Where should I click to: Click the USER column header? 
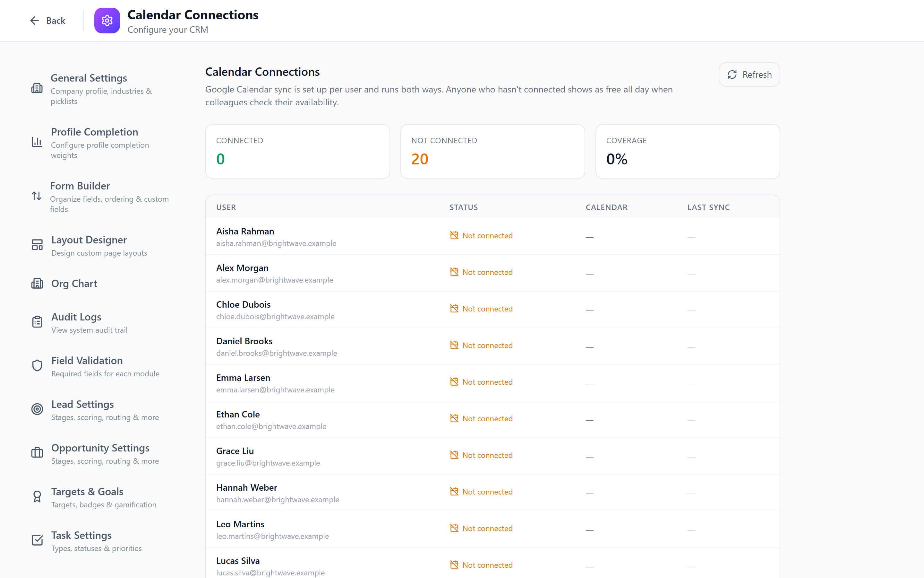226,207
